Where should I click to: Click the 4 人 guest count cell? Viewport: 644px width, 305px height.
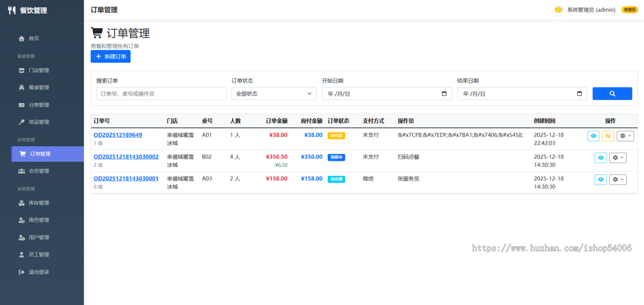coord(235,157)
